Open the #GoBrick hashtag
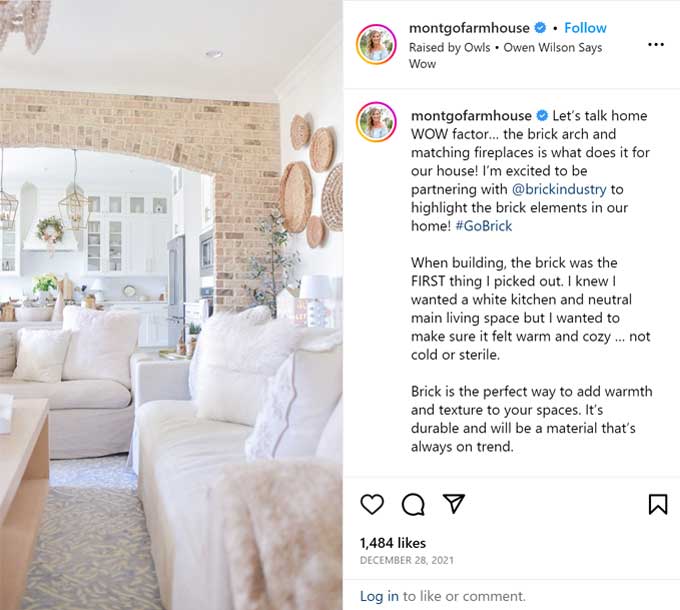This screenshot has height=610, width=680. (484, 226)
